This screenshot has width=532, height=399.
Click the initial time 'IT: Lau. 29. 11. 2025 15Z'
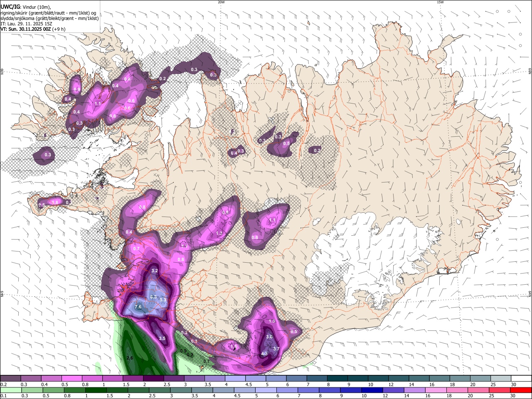coord(26,24)
